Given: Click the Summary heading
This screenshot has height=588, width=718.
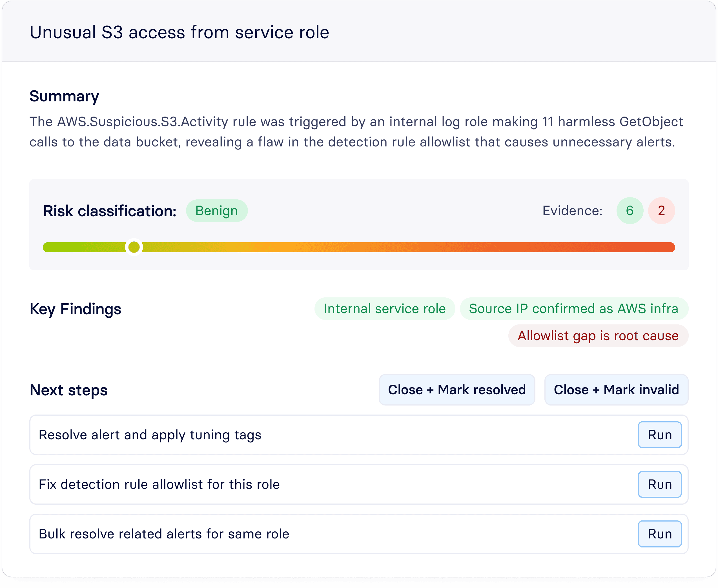Looking at the screenshot, I should [64, 96].
